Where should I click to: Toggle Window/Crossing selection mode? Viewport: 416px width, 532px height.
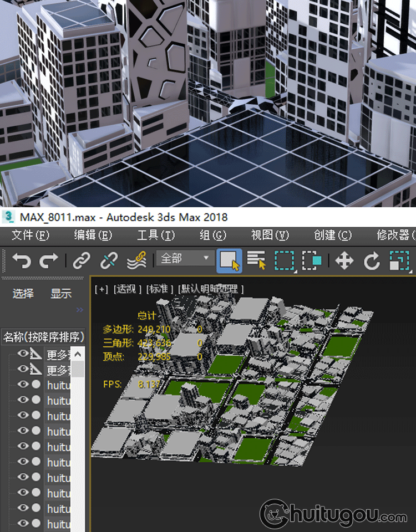[x=312, y=260]
